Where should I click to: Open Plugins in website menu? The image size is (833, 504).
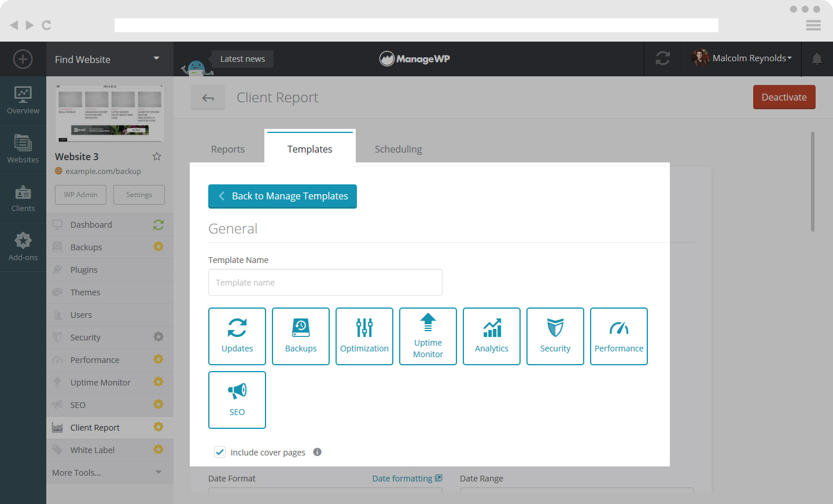(110, 270)
